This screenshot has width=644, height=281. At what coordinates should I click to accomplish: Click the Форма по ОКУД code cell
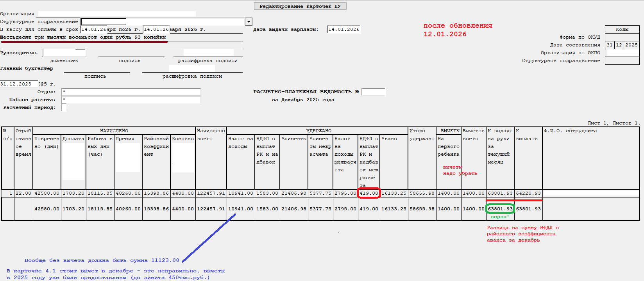coord(622,37)
